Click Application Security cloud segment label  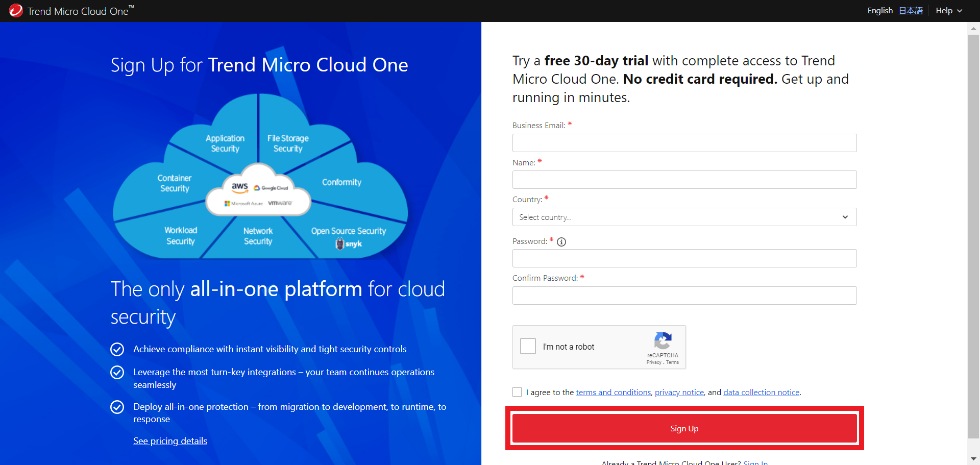click(x=225, y=143)
